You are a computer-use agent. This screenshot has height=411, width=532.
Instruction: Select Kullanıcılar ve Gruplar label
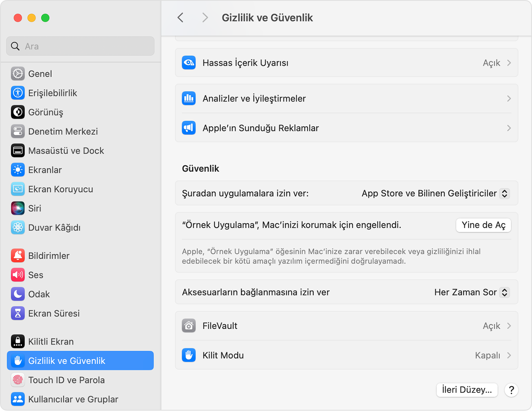tap(73, 399)
